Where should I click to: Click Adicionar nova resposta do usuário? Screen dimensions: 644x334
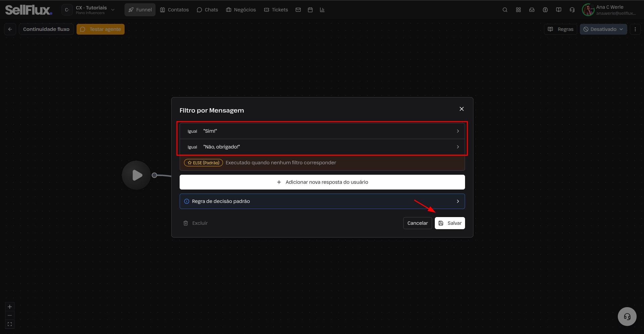[322, 182]
